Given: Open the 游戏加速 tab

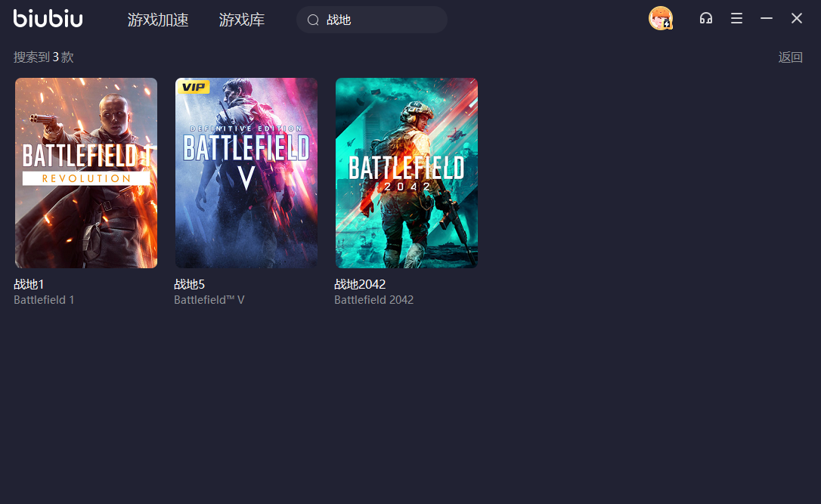Looking at the screenshot, I should (157, 20).
